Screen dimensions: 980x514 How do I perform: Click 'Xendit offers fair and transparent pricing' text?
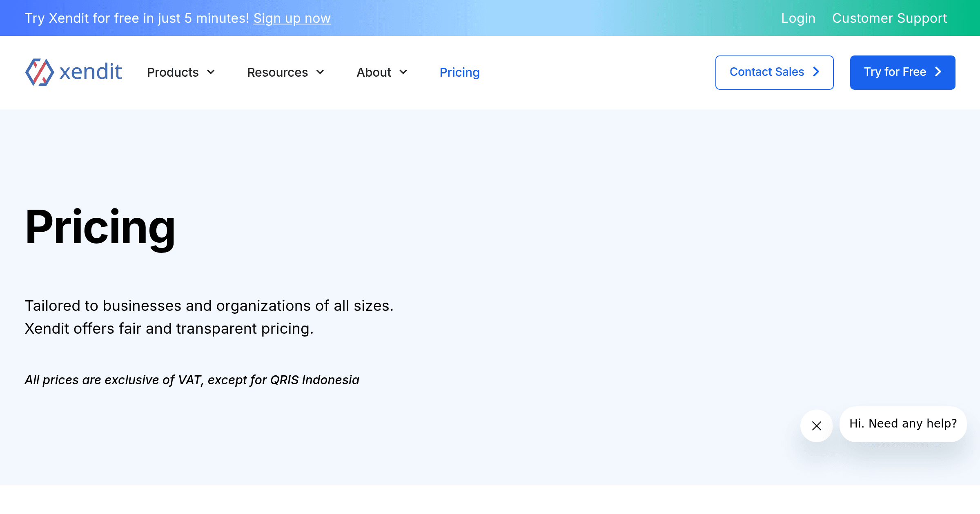169,328
